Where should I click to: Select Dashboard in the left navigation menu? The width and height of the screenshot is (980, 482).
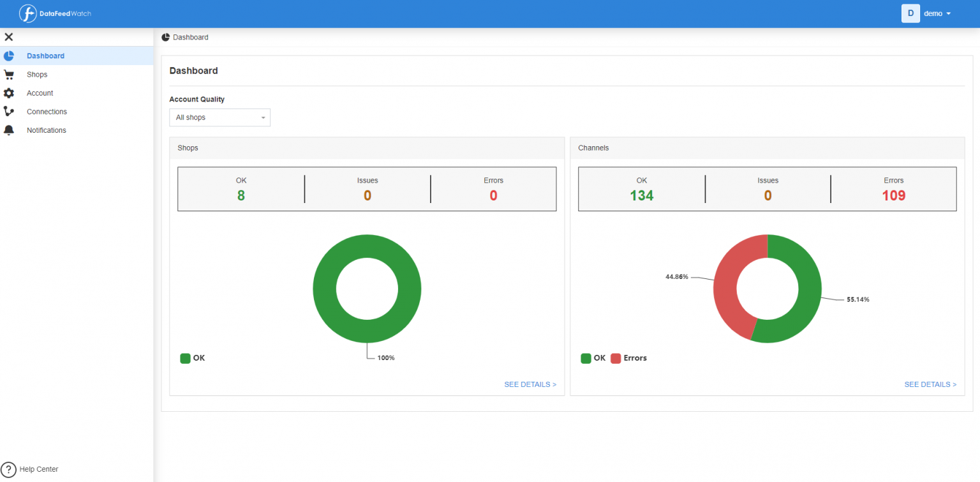click(x=45, y=56)
